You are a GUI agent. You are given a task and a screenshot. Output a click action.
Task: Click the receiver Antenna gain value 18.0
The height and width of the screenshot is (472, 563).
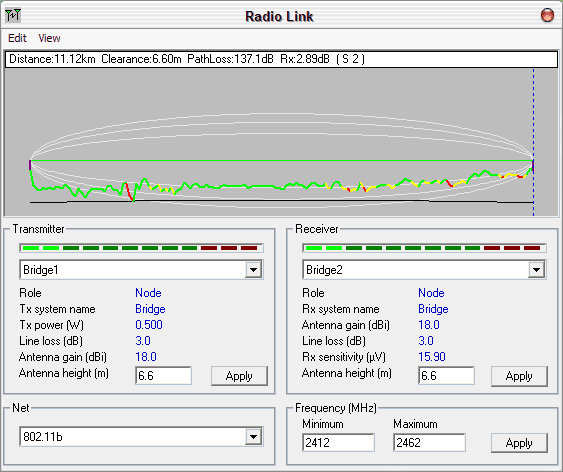tap(428, 325)
